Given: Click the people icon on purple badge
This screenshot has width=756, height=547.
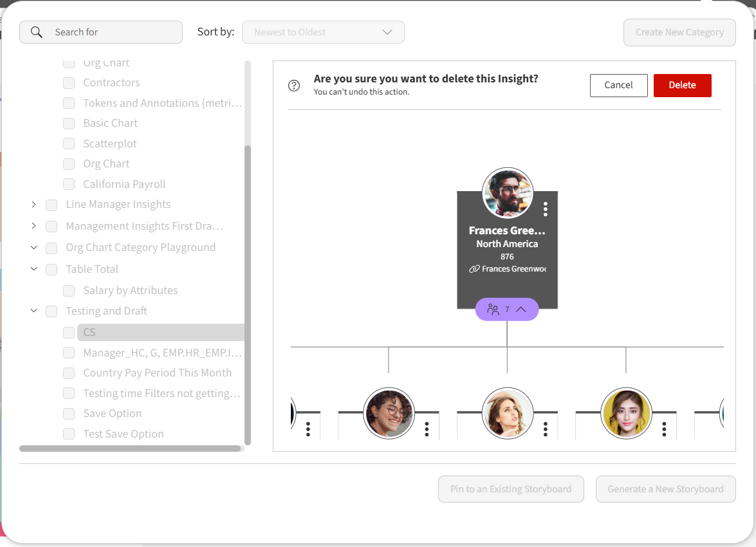Looking at the screenshot, I should click(x=493, y=310).
